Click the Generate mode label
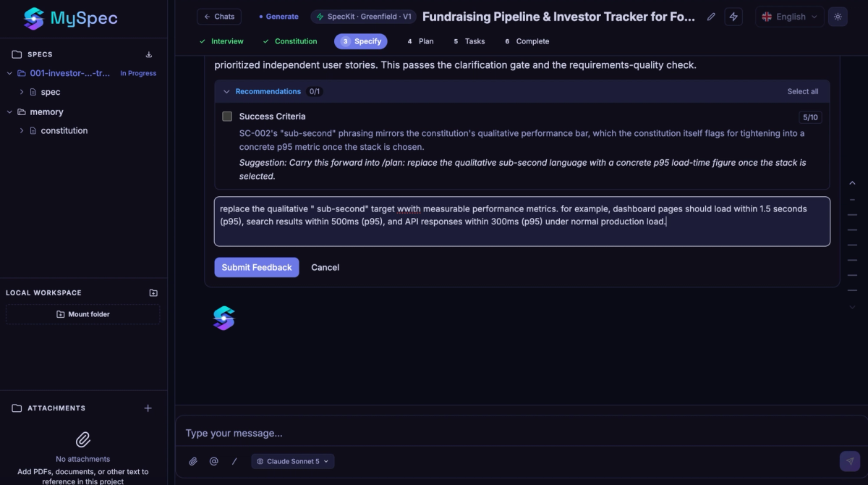The image size is (868, 485). (278, 17)
